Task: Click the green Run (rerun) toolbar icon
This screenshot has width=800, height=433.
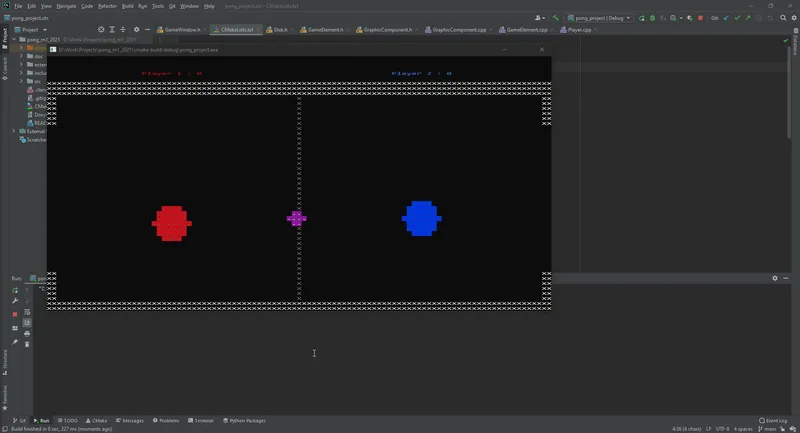Action: coord(642,18)
